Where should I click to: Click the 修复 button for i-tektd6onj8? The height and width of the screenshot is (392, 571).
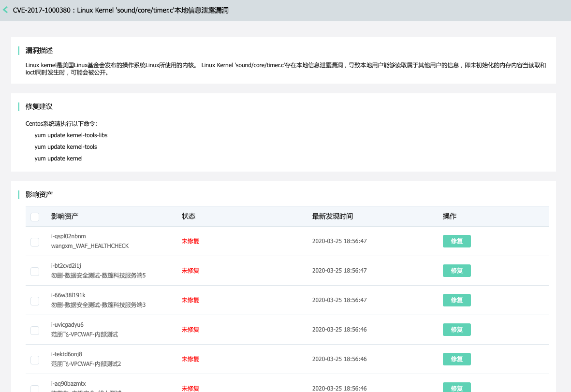[456, 359]
